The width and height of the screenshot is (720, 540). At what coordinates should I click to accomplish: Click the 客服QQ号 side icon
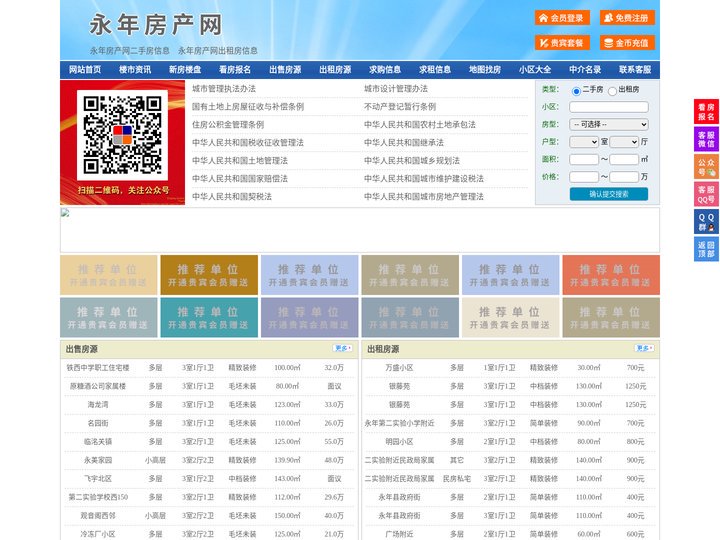point(706,194)
